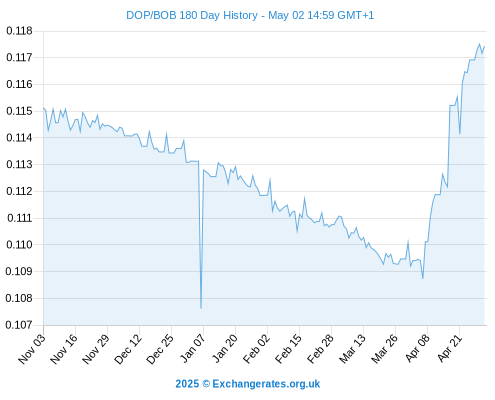This screenshot has height=400, width=495.
Task: Click the 0.118 y-axis label
Action: coord(19,31)
